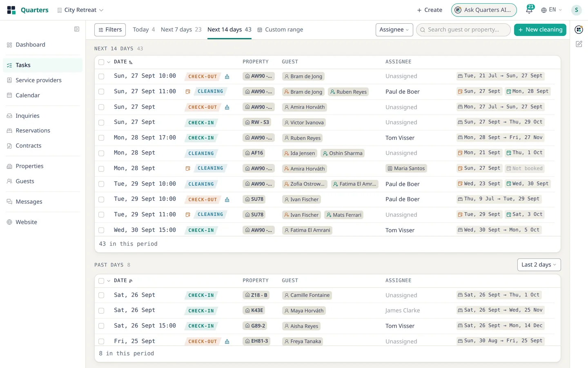
Task: Expand bulk-select chevron in past days header
Action: coord(109,281)
